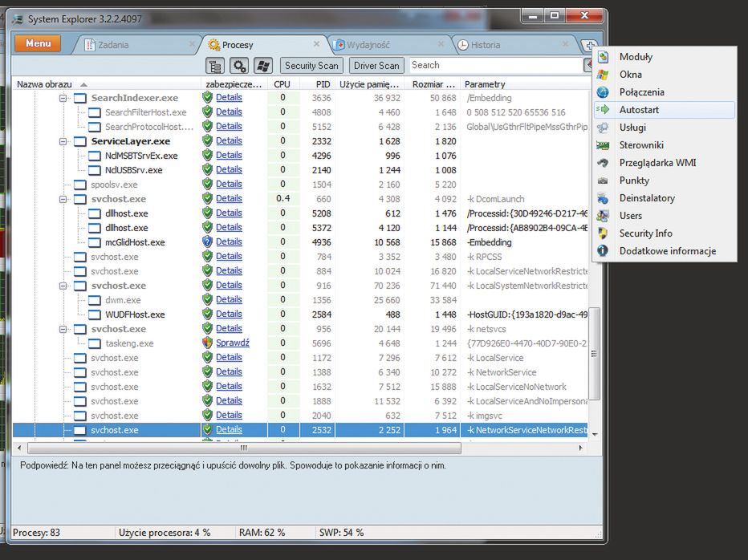
Task: Click the Zadania tab document icon
Action: 90,45
